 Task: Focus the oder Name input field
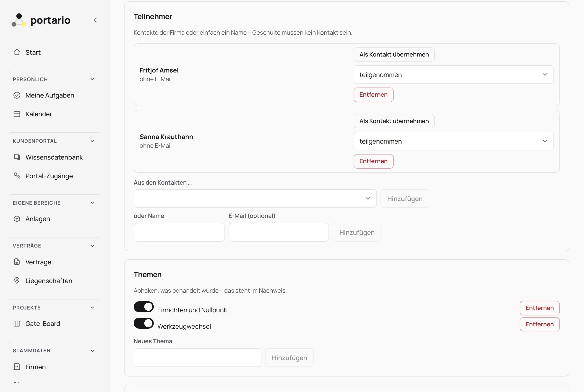pos(179,232)
